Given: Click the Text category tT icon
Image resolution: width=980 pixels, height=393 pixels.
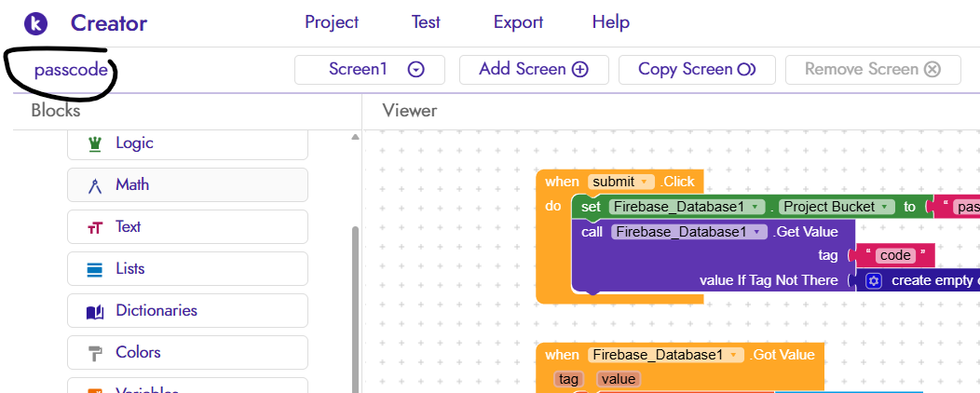Looking at the screenshot, I should (95, 228).
